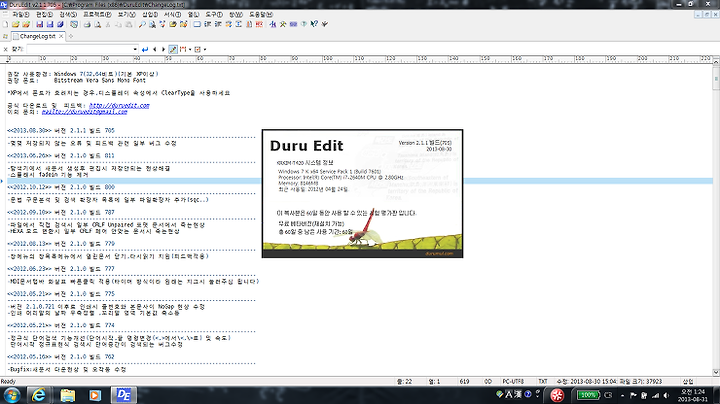Click the tools wrench-hammer toolbar icon
720x404 pixels.
pyautogui.click(x=282, y=24)
